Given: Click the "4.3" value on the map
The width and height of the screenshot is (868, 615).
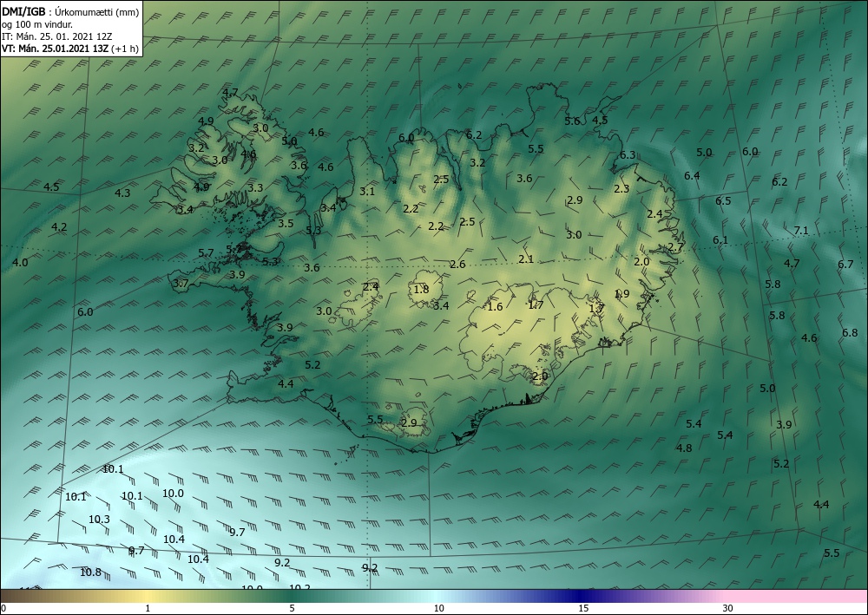Looking at the screenshot, I should pyautogui.click(x=122, y=193).
